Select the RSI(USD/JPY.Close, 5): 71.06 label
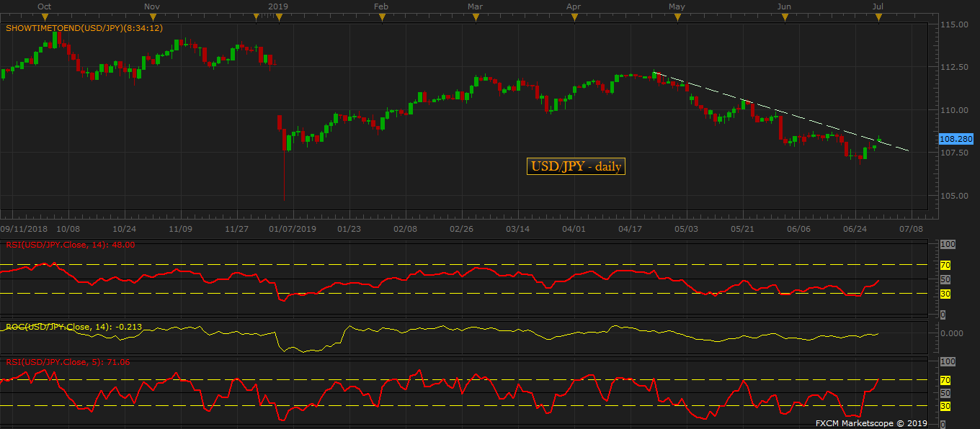Image resolution: width=980 pixels, height=429 pixels. (x=68, y=362)
